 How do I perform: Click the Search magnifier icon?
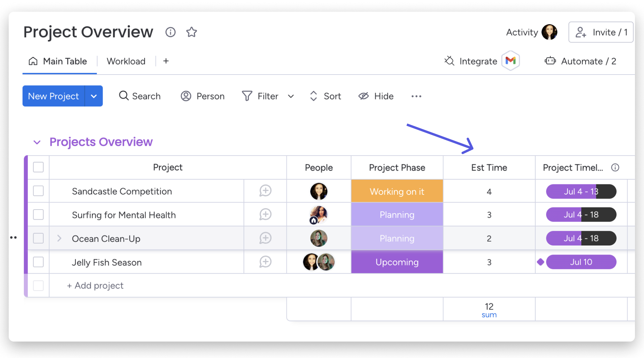pyautogui.click(x=124, y=96)
